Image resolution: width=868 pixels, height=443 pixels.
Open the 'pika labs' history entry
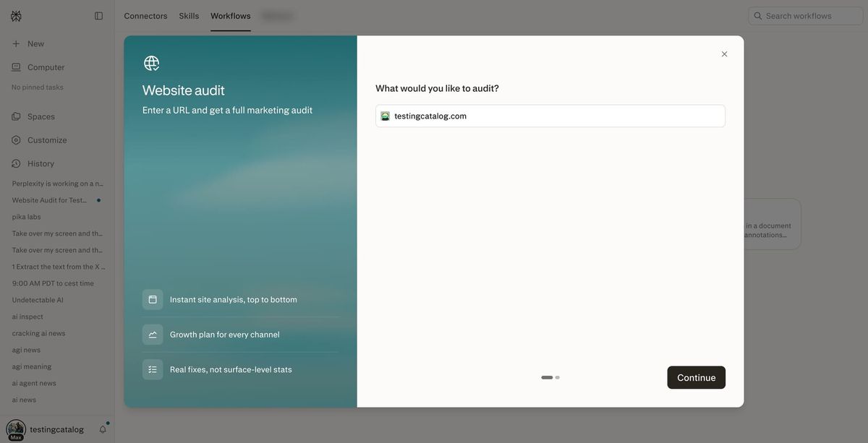click(27, 217)
